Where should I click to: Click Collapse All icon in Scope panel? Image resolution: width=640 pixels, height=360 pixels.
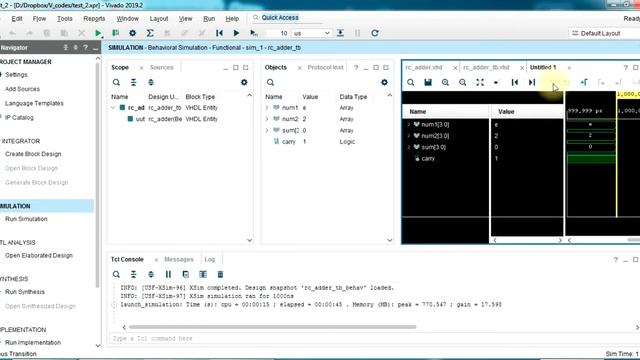[x=133, y=82]
